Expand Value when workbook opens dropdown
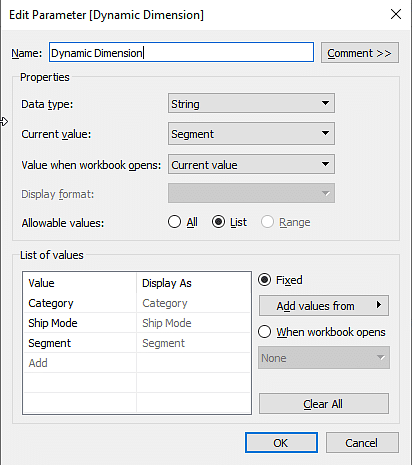The image size is (412, 465). pos(251,164)
